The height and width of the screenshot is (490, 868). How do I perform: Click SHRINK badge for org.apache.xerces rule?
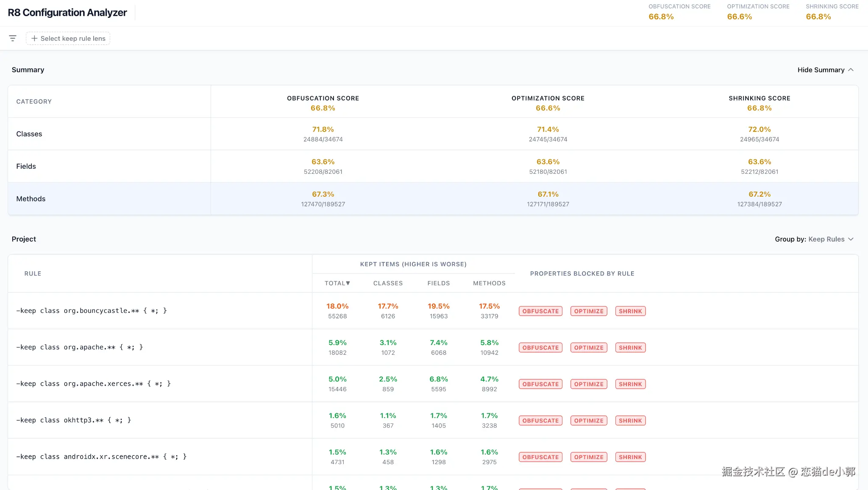tap(630, 384)
